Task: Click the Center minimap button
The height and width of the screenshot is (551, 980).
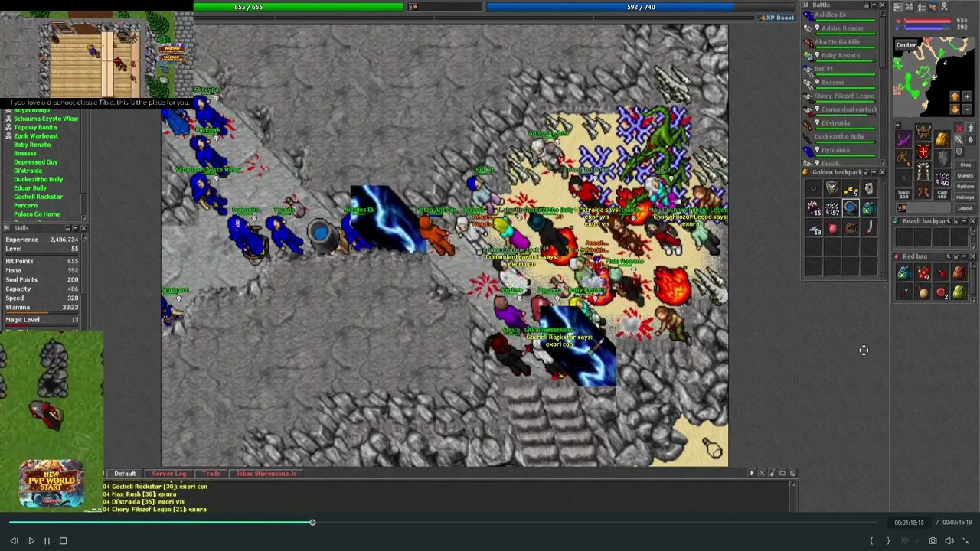Action: pos(906,45)
